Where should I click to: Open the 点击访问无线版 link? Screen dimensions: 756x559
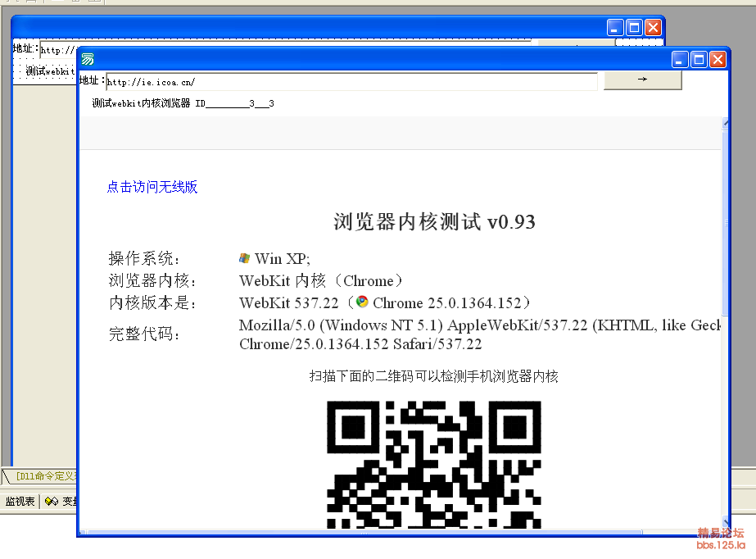(152, 187)
